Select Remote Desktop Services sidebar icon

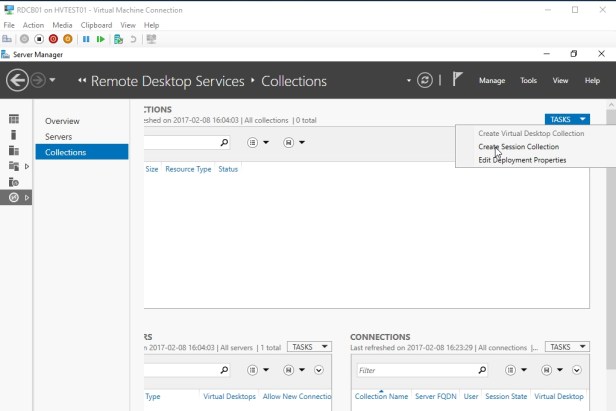point(14,198)
